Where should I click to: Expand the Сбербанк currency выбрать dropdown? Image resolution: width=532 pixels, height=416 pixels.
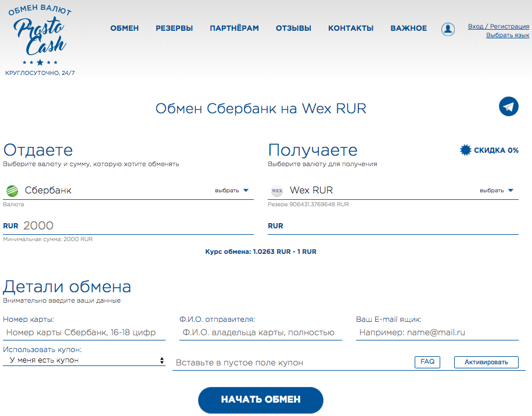tap(232, 191)
